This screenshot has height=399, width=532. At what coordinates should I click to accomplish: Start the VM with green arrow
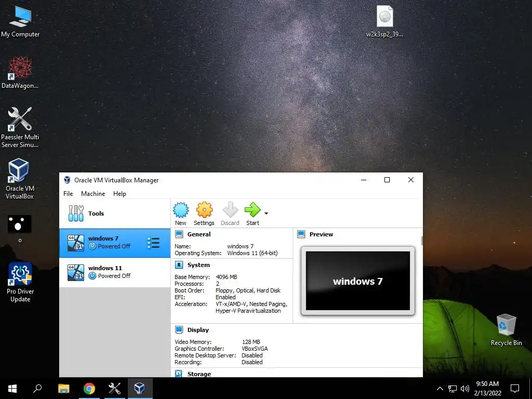pos(252,210)
